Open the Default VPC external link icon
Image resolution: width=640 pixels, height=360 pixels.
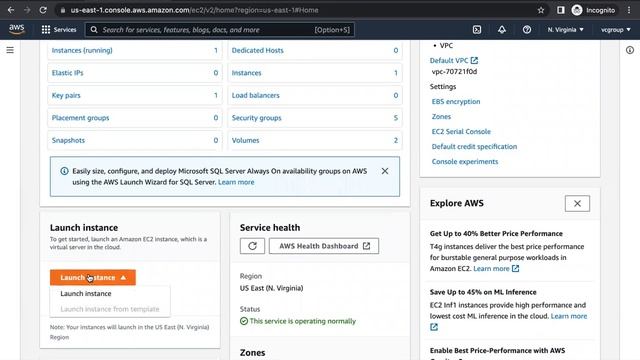474,60
